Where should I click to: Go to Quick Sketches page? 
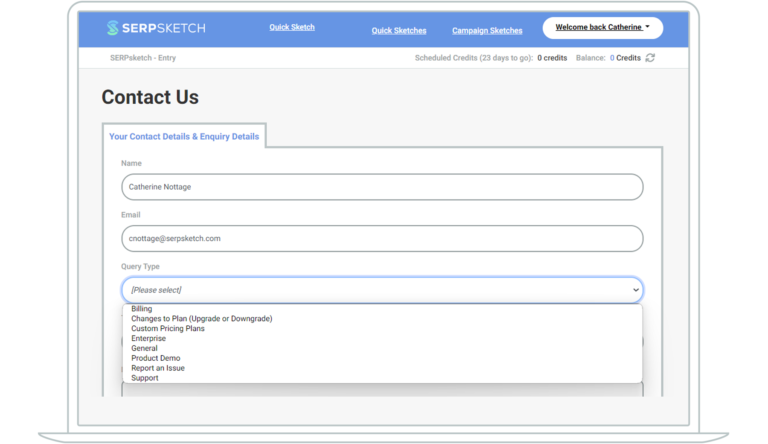399,30
